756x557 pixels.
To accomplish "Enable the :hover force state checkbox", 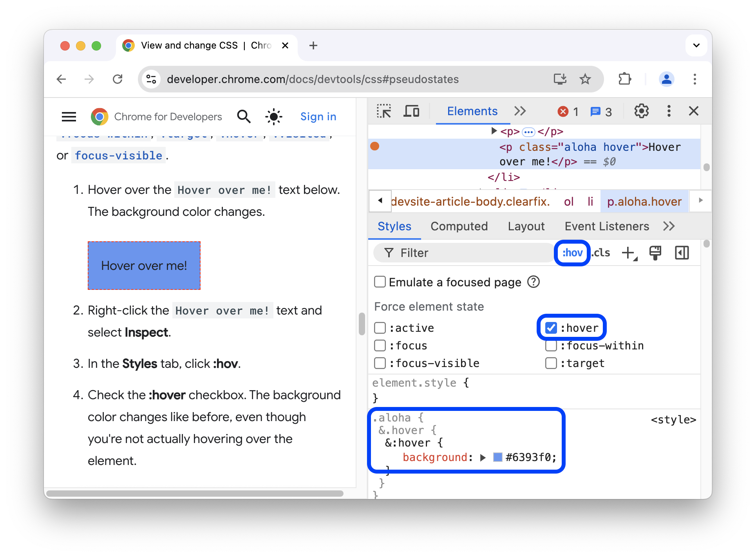I will pyautogui.click(x=551, y=327).
